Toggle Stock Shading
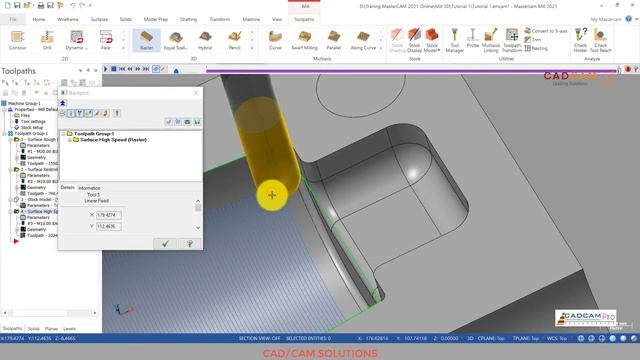The image size is (640, 360). pos(397,40)
